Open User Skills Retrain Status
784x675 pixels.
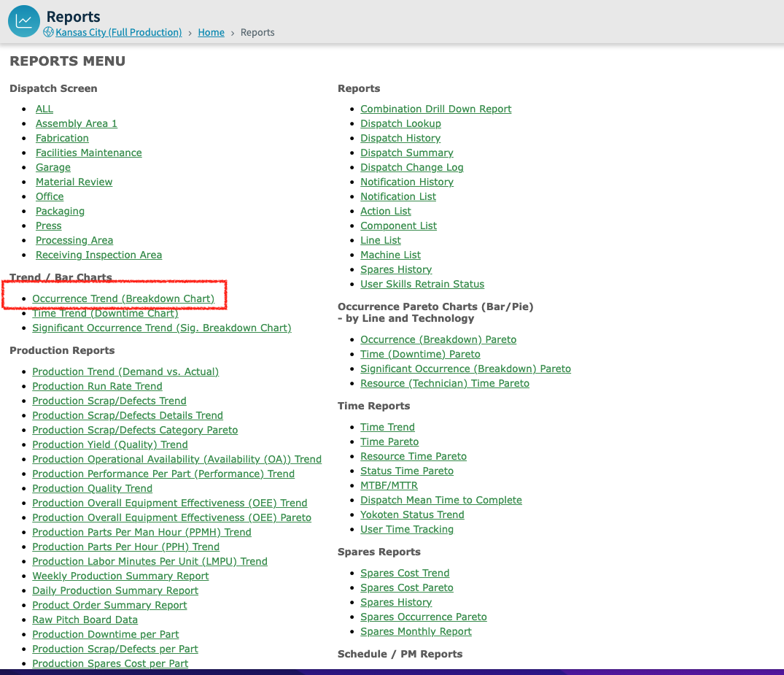click(x=422, y=284)
